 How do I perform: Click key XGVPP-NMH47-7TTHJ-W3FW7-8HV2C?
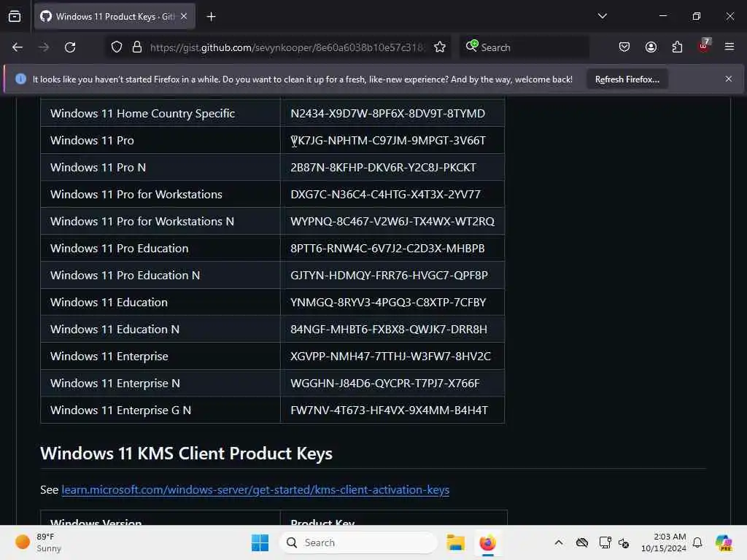pyautogui.click(x=391, y=356)
